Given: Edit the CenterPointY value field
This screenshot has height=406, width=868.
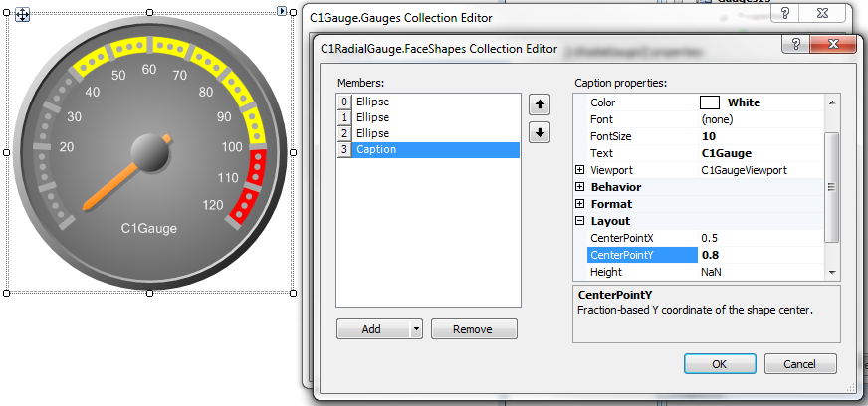Looking at the screenshot, I should click(761, 255).
